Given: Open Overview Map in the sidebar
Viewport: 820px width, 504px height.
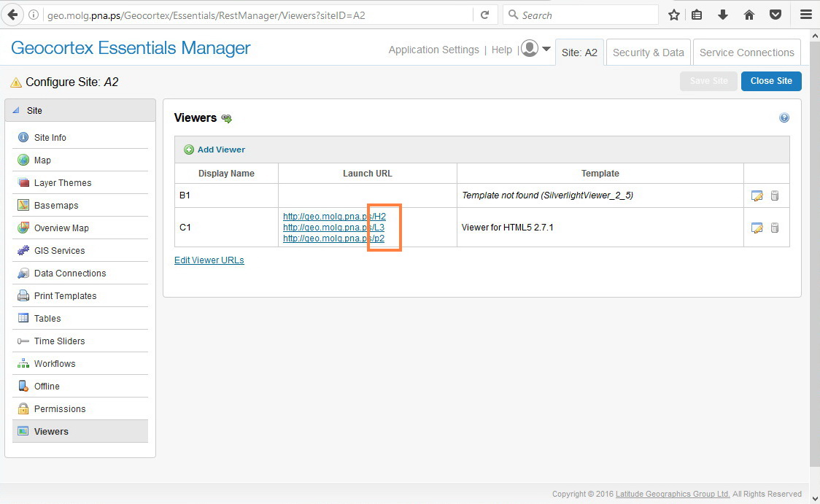Looking at the screenshot, I should (x=80, y=228).
